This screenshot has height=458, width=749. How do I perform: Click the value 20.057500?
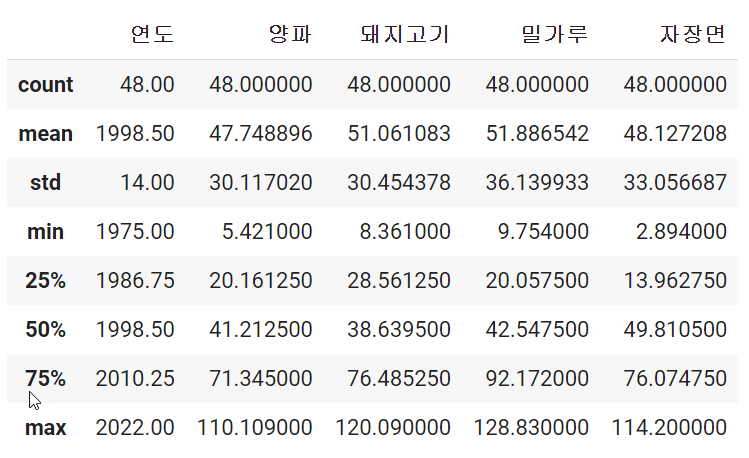(x=537, y=281)
